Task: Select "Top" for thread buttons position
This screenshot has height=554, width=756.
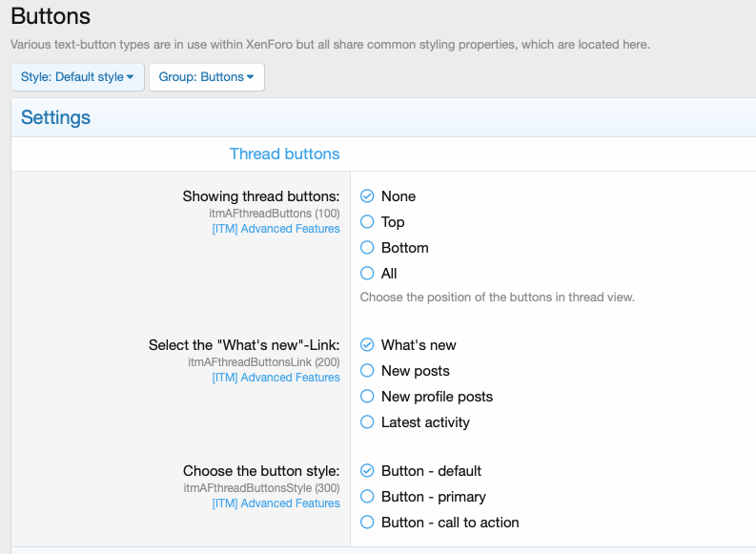Action: (367, 222)
